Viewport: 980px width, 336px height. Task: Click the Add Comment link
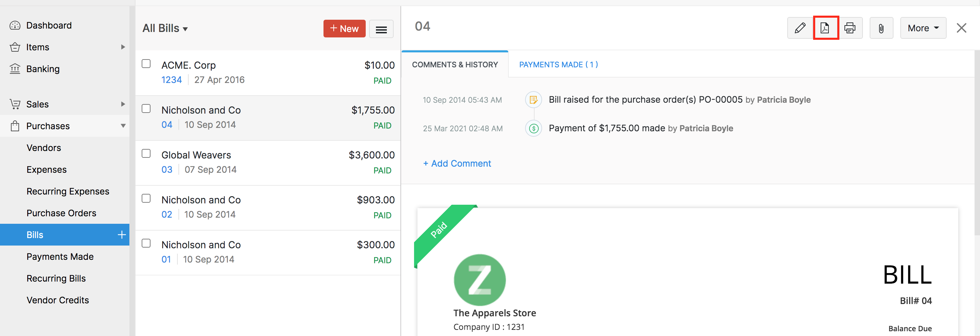(457, 164)
